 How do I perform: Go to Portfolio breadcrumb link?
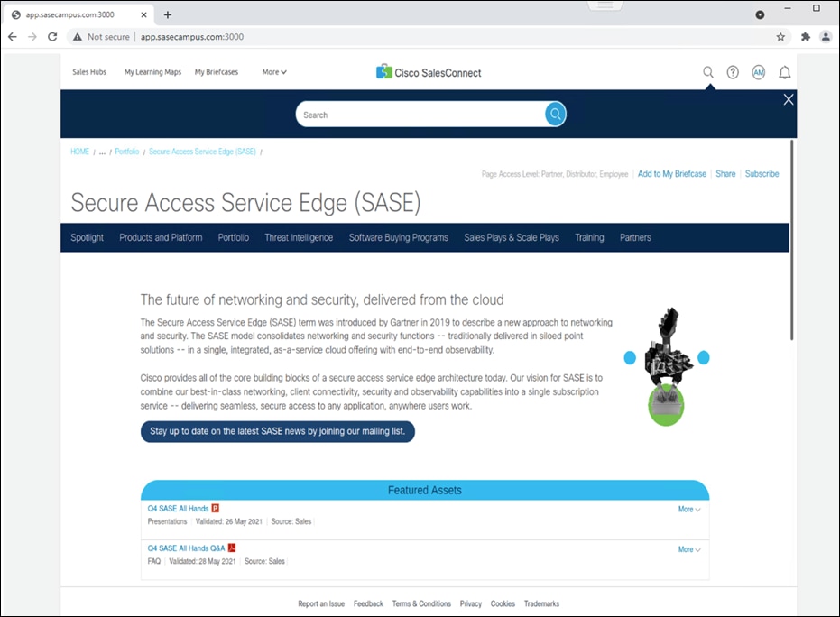tap(127, 152)
